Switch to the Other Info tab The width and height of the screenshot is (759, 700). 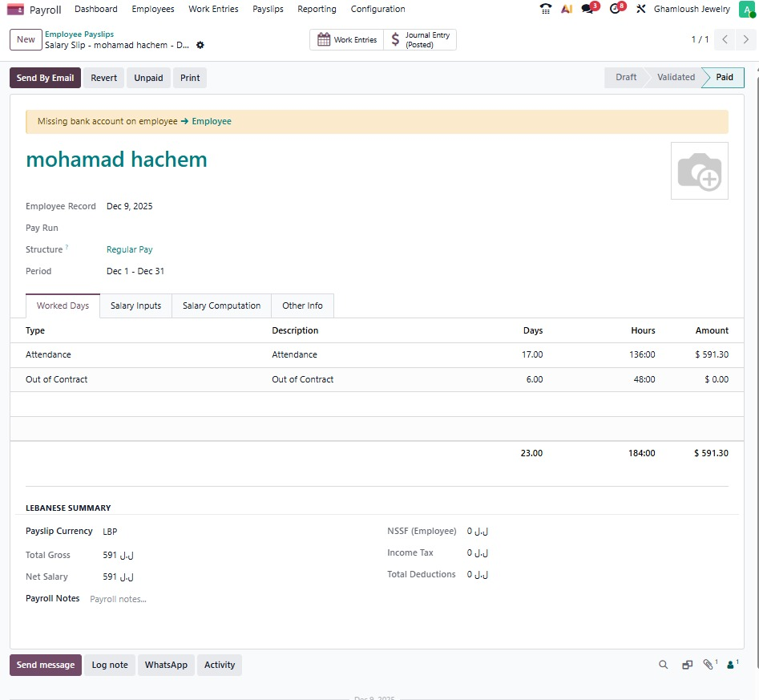[x=302, y=306]
